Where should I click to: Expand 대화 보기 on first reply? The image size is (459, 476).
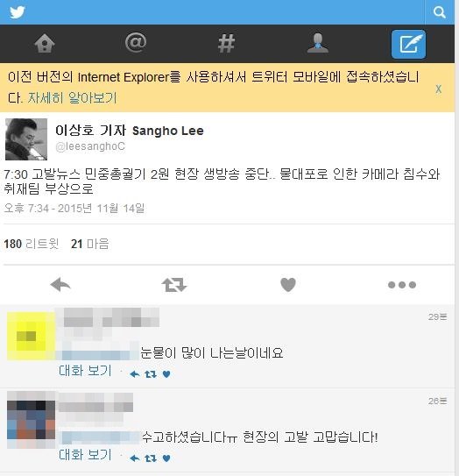(x=86, y=371)
